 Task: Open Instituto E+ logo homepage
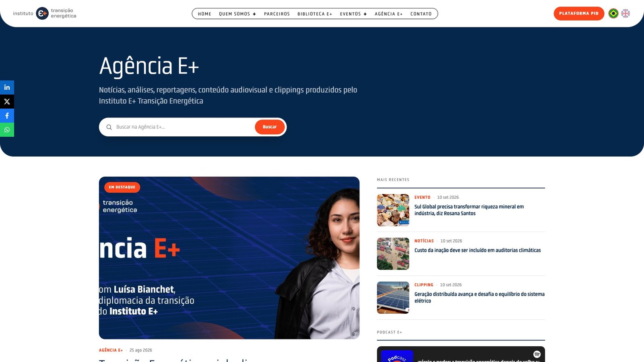(x=44, y=13)
